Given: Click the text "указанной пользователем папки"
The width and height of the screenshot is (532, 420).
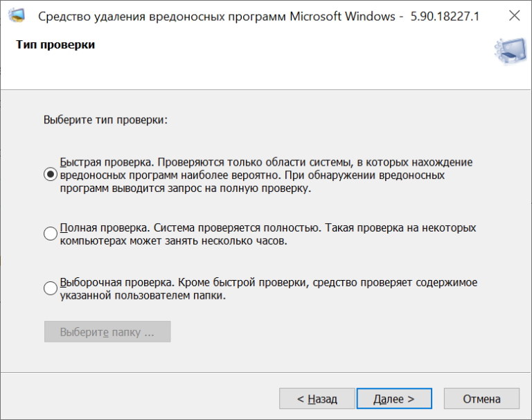Looking at the screenshot, I should pyautogui.click(x=142, y=296).
